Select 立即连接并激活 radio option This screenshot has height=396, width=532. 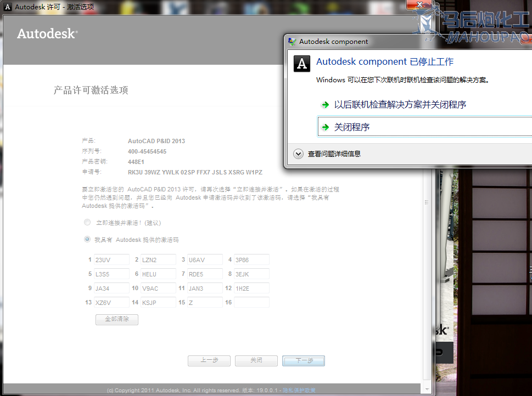click(87, 223)
